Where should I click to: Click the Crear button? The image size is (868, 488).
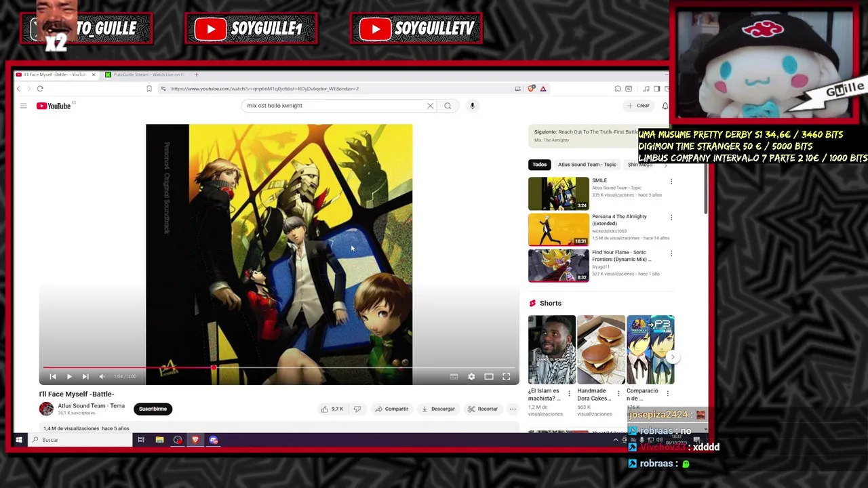pyautogui.click(x=639, y=106)
